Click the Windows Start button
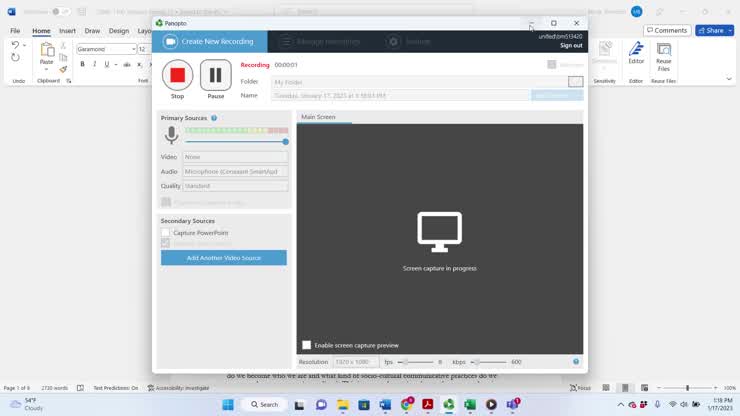This screenshot has height=416, width=740. tap(227, 404)
